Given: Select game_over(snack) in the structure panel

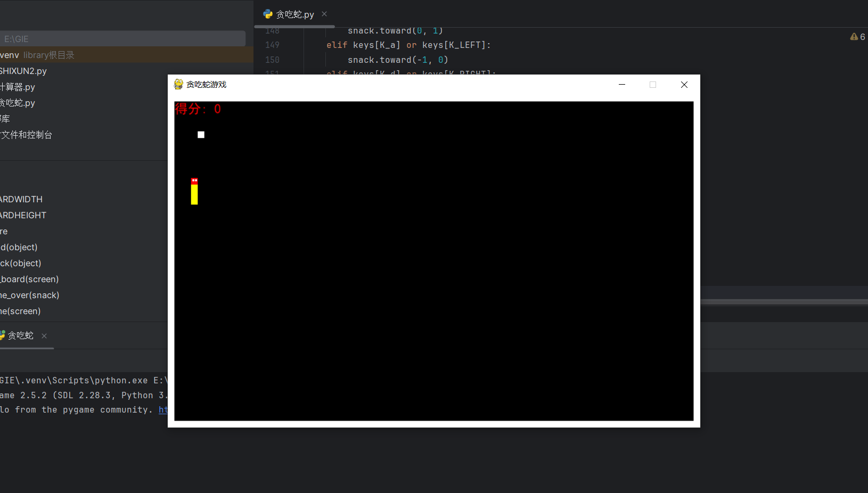Looking at the screenshot, I should tap(30, 295).
